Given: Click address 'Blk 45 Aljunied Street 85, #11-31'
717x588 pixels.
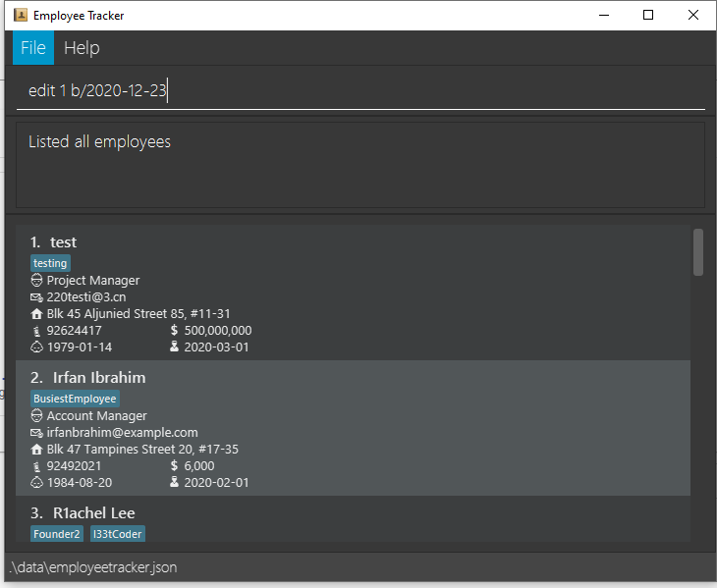Looking at the screenshot, I should [138, 314].
